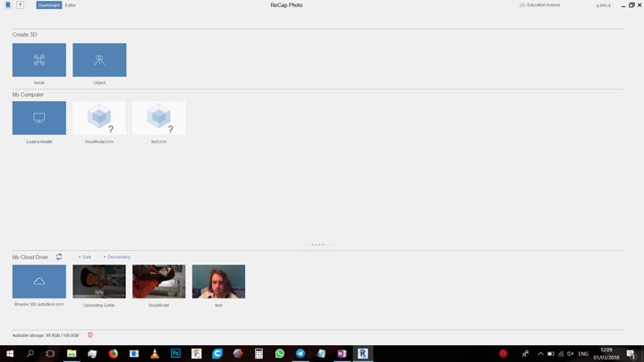Open the Date sort dropdown
Screen dimensions: 644x362
point(85,257)
